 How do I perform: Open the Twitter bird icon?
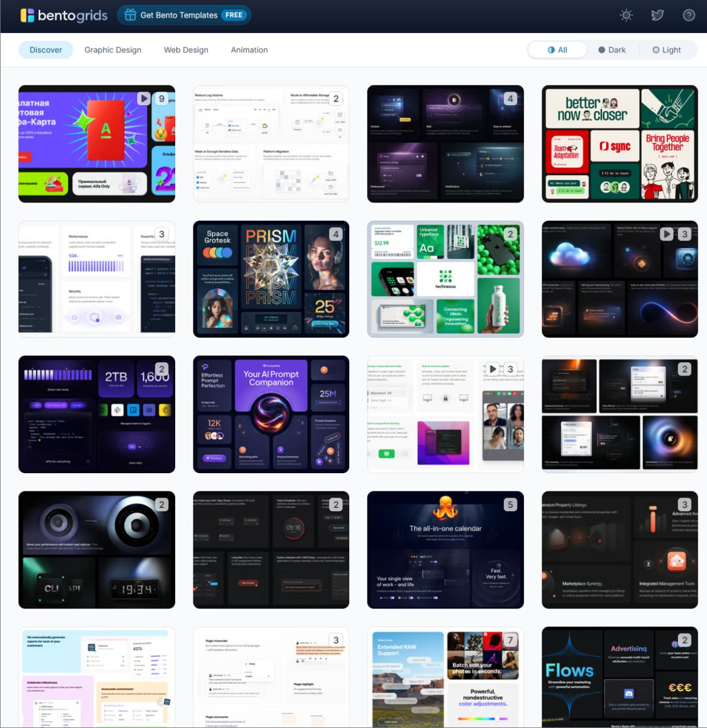coord(658,15)
